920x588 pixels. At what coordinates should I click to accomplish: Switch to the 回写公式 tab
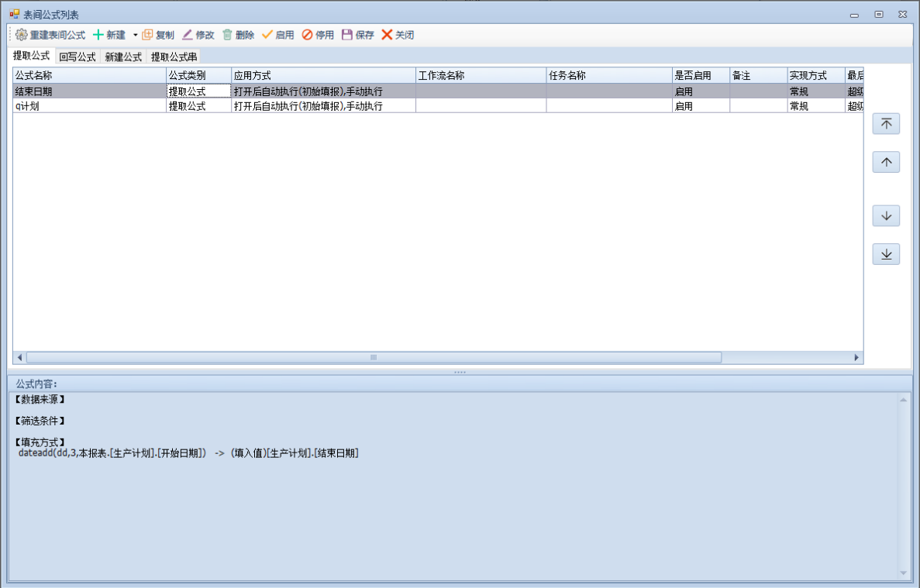[78, 57]
